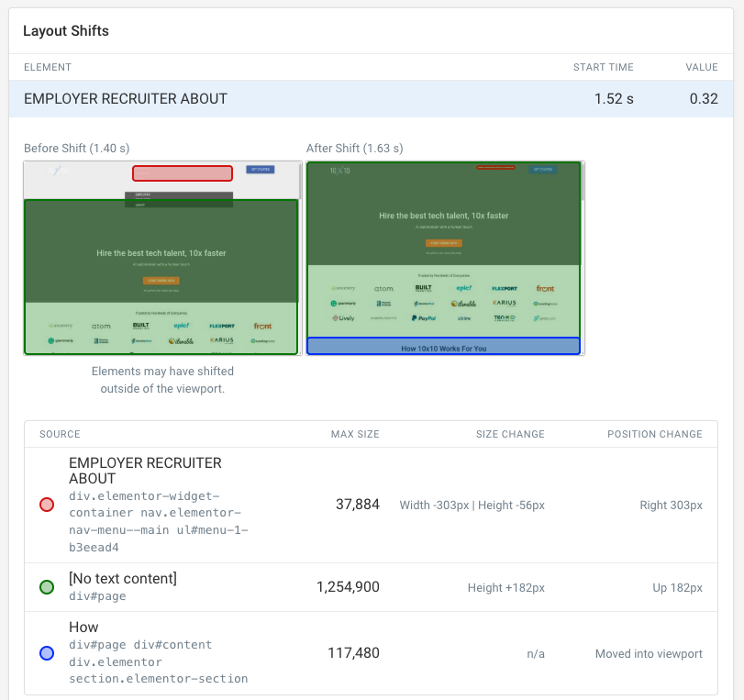The image size is (744, 700).
Task: Click the SIZE CHANGE column header
Action: tap(510, 434)
